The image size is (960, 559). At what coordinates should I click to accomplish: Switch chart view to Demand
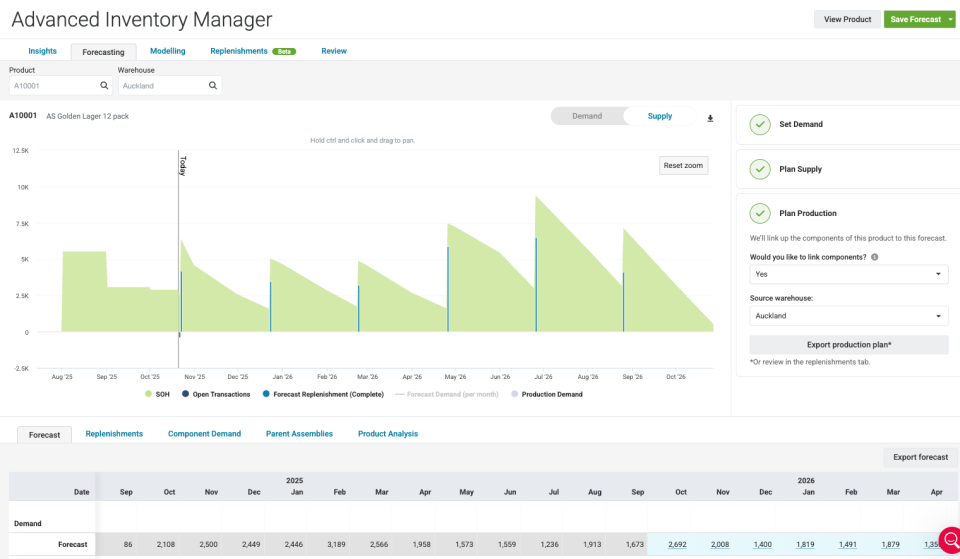coord(587,116)
